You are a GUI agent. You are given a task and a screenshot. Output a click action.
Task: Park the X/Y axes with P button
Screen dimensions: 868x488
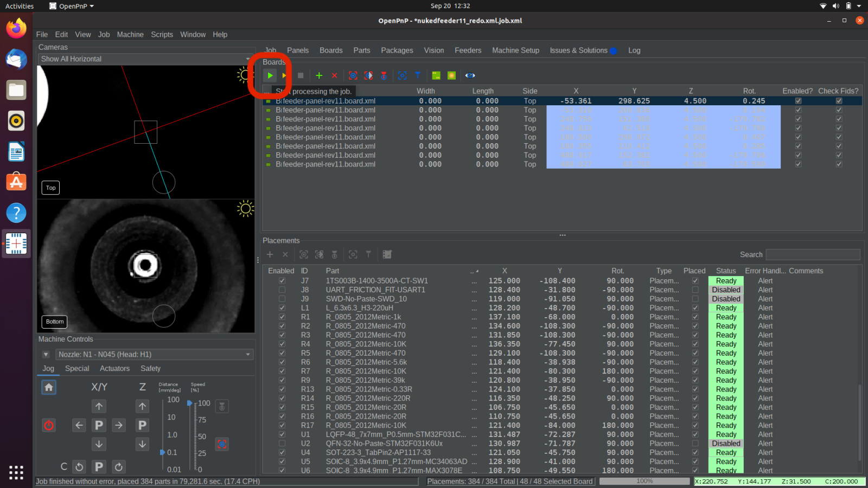coord(99,425)
